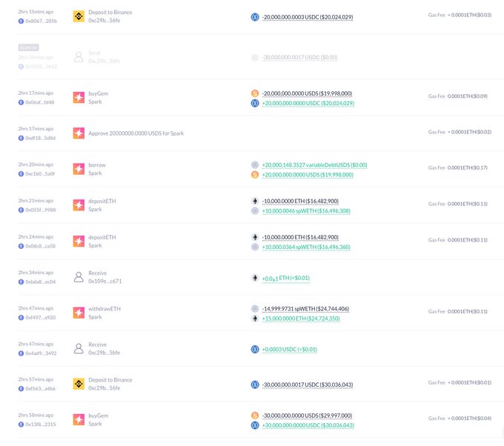This screenshot has width=504, height=446.
Task: Click the '2hrs 58mins ago' timestamp
Action: click(36, 415)
